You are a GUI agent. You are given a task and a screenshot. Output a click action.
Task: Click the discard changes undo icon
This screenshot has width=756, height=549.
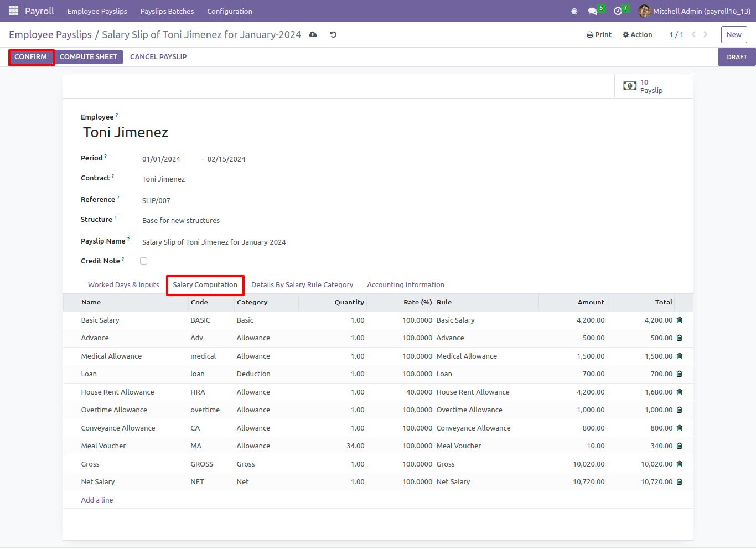coord(333,34)
